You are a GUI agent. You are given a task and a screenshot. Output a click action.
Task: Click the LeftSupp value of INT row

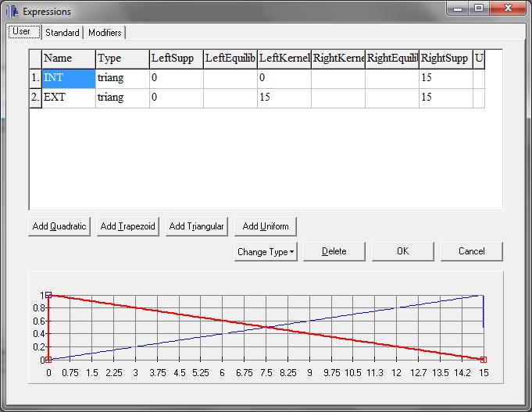(177, 78)
